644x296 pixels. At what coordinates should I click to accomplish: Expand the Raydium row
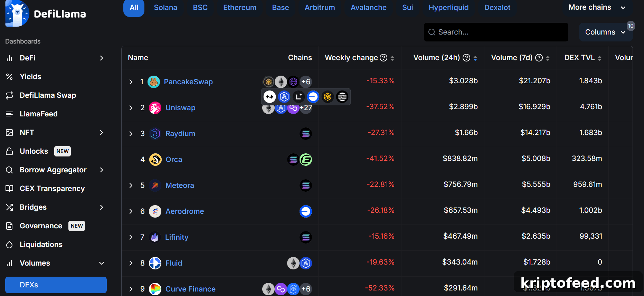131,134
